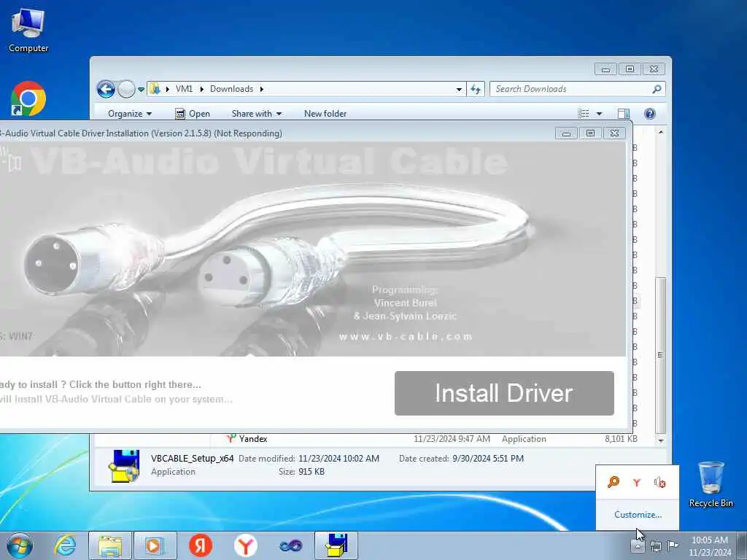Launch Yandex Browser from the taskbar
Image resolution: width=747 pixels, height=560 pixels.
[x=246, y=545]
